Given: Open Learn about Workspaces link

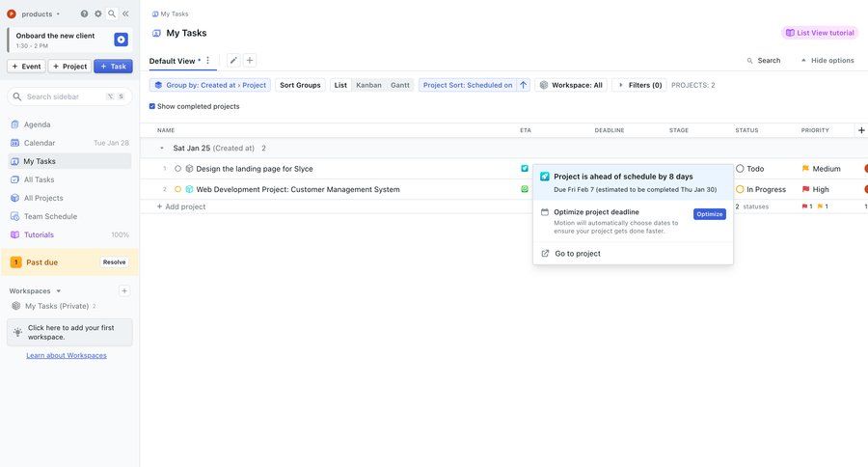Looking at the screenshot, I should point(67,356).
